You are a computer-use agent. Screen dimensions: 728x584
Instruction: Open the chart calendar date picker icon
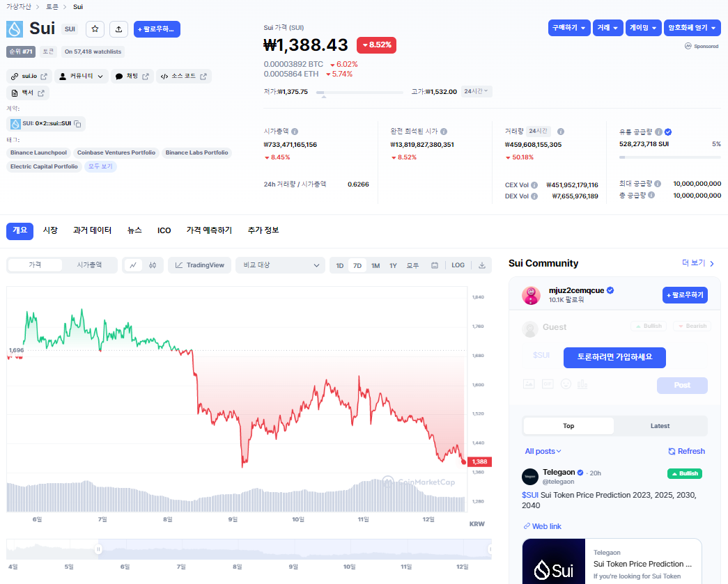(435, 265)
